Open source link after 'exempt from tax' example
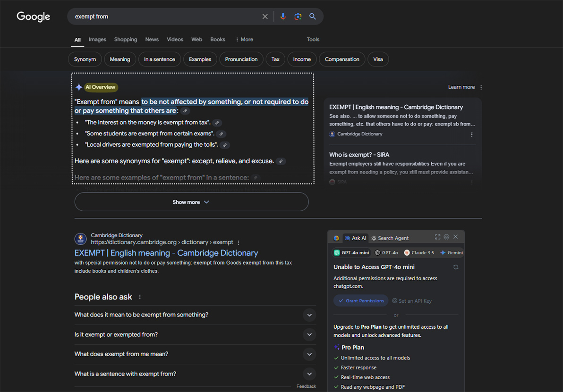This screenshot has height=392, width=563. pos(217,123)
